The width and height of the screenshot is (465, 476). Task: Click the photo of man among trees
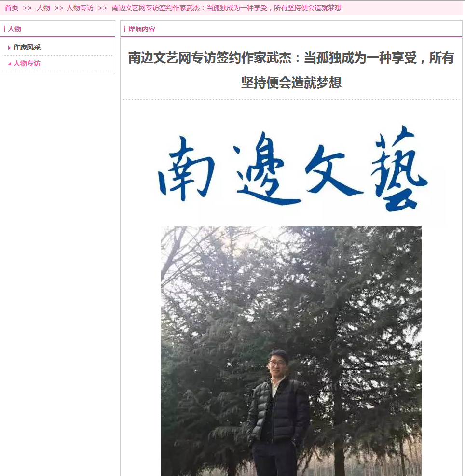point(291,351)
